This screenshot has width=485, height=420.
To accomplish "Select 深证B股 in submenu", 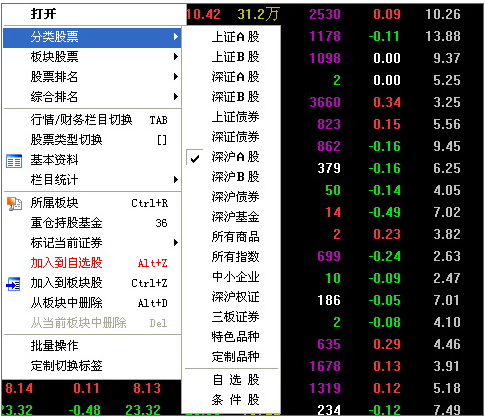I will click(231, 97).
